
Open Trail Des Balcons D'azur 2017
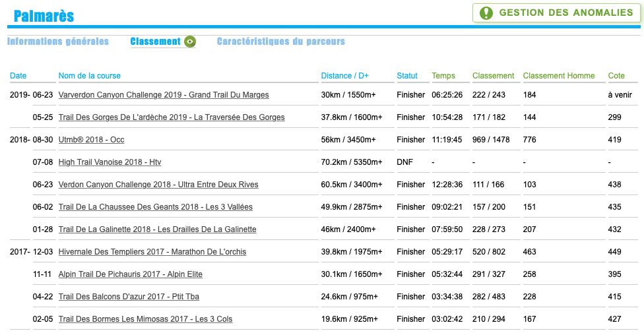tap(129, 297)
